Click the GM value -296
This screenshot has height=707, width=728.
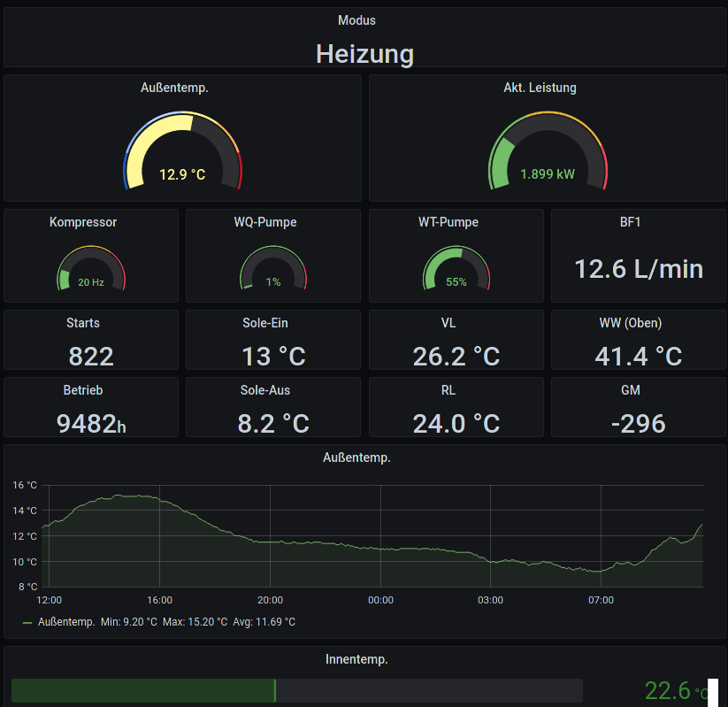tap(639, 424)
